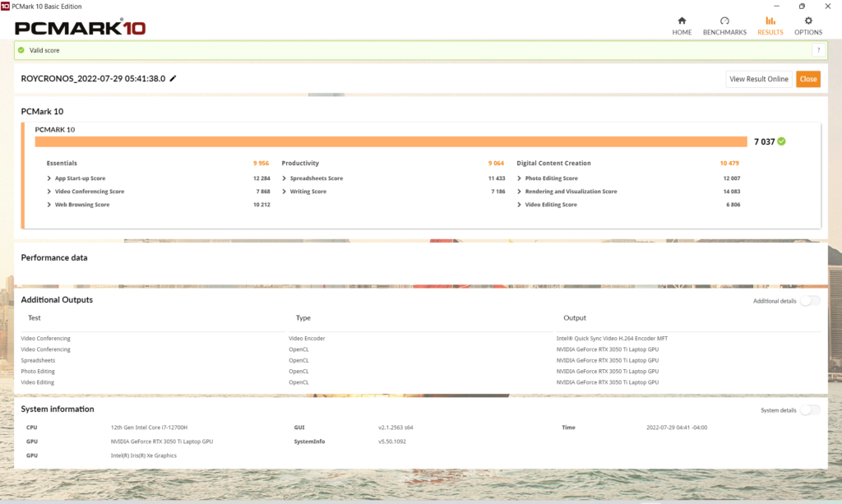Viewport: 842px width, 504px height.
Task: Click the PCMark 10 logo
Action: pos(80,27)
